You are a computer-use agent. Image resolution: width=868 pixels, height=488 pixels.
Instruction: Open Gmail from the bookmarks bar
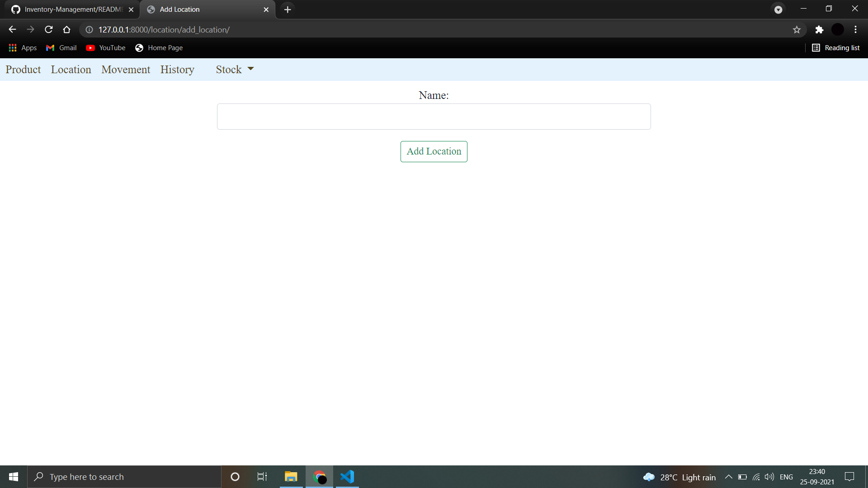tap(61, 47)
